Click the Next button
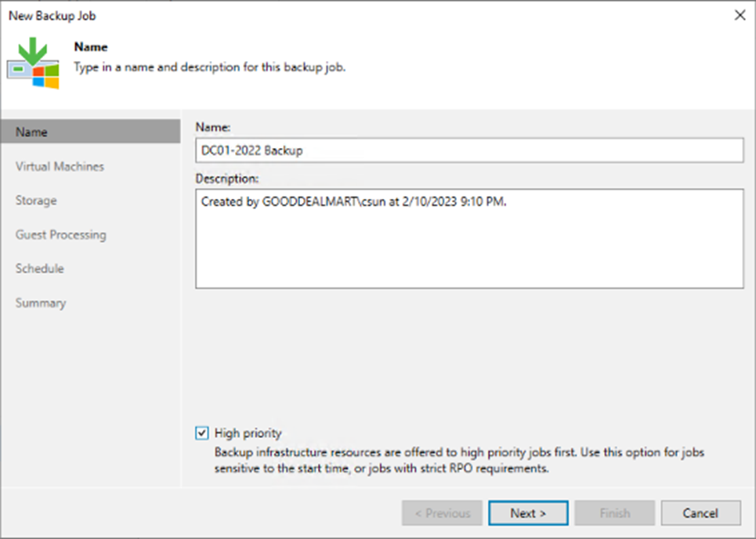The height and width of the screenshot is (539, 756). 528,513
